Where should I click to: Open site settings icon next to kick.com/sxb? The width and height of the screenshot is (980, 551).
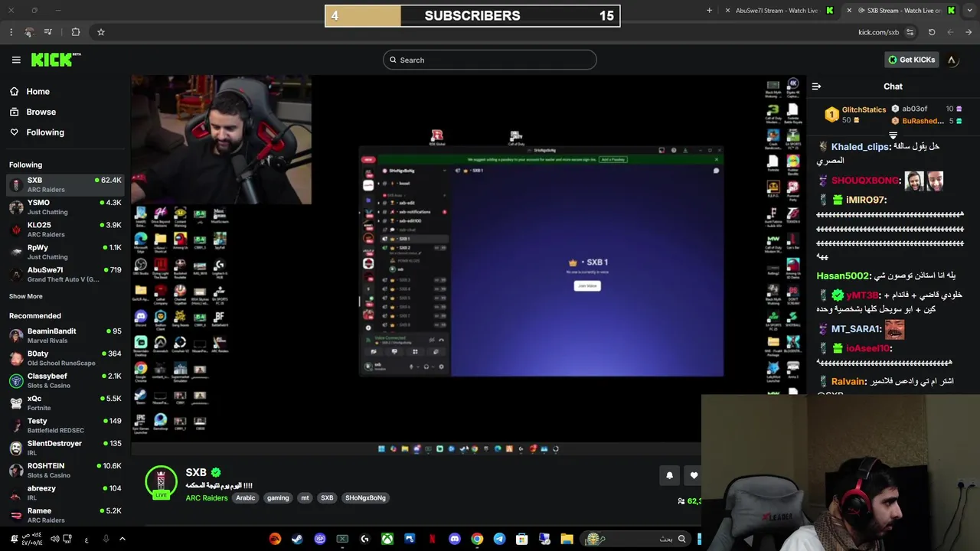(x=910, y=32)
